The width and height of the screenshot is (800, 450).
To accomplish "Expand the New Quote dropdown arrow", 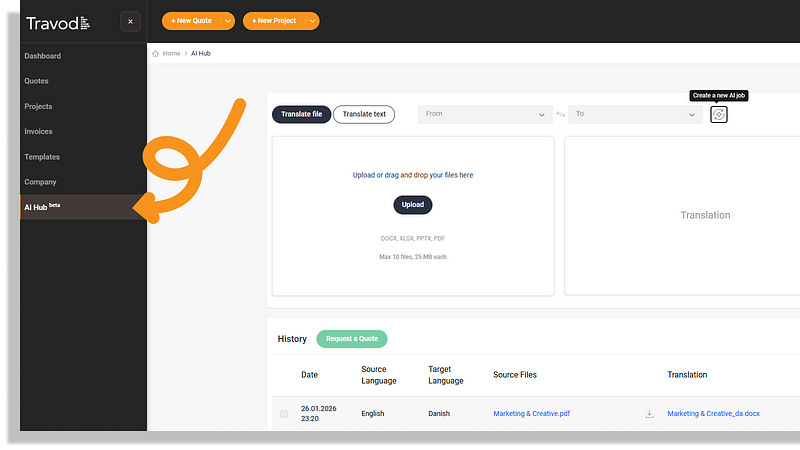I will (x=228, y=21).
